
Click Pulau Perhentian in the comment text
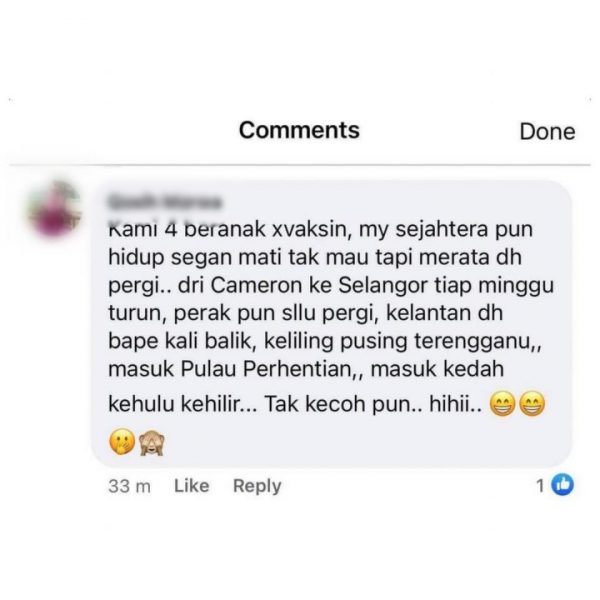[x=266, y=369]
